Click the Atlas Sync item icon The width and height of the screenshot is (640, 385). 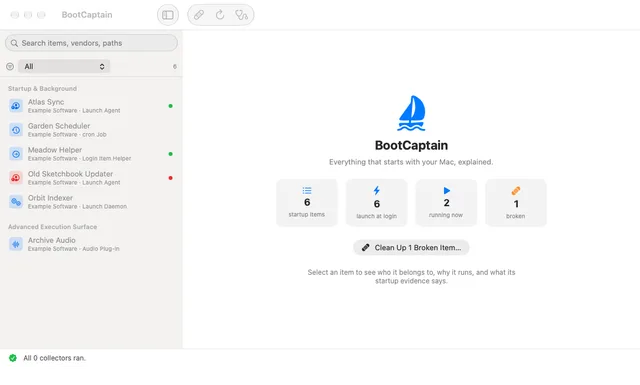click(x=16, y=106)
